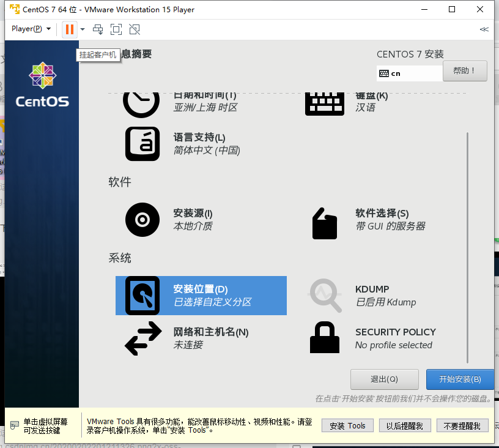Open installation source disc icon
Image resolution: width=499 pixels, height=448 pixels.
(x=142, y=220)
